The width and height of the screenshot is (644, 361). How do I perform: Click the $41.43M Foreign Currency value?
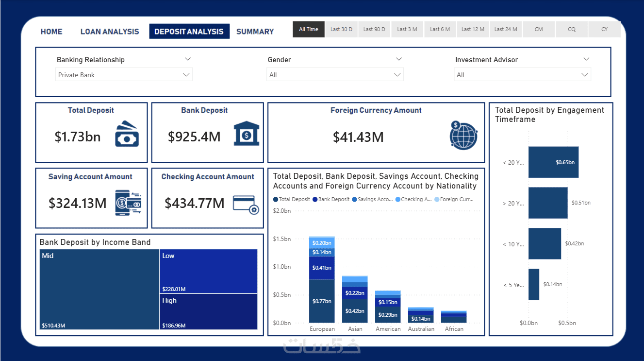pyautogui.click(x=358, y=138)
